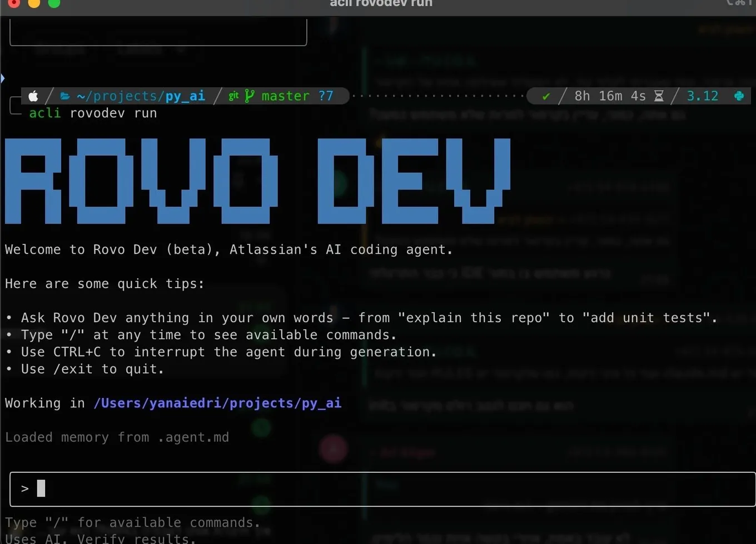Screen dimensions: 756x544
Task: Click the 'Welcome to Rovo Dev (beta)' line
Action: coord(229,250)
